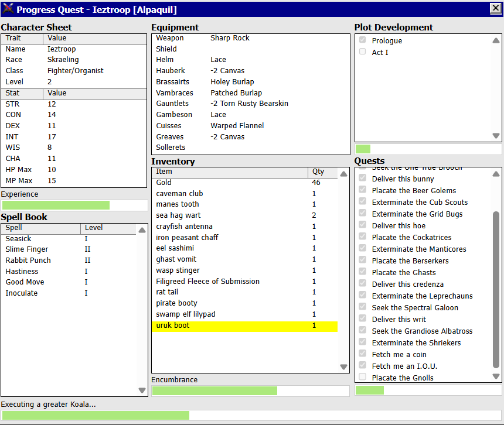504x425 pixels.
Task: Click the Spell Book Level column header
Action: click(x=108, y=228)
